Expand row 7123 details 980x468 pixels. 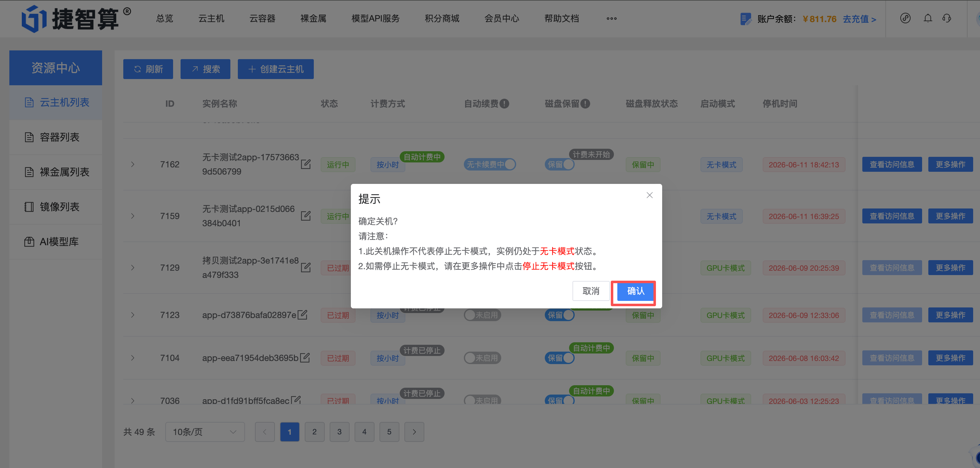(133, 315)
